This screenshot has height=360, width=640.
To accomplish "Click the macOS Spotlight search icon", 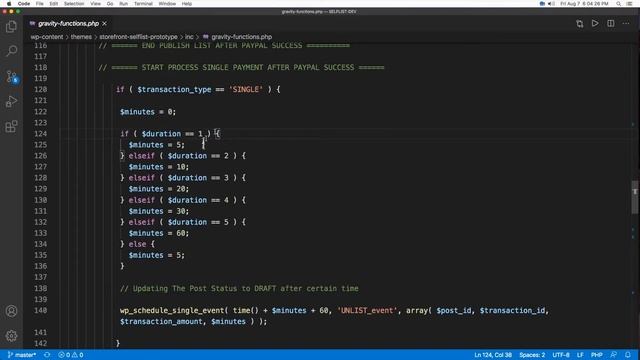I will pyautogui.click(x=618, y=4).
